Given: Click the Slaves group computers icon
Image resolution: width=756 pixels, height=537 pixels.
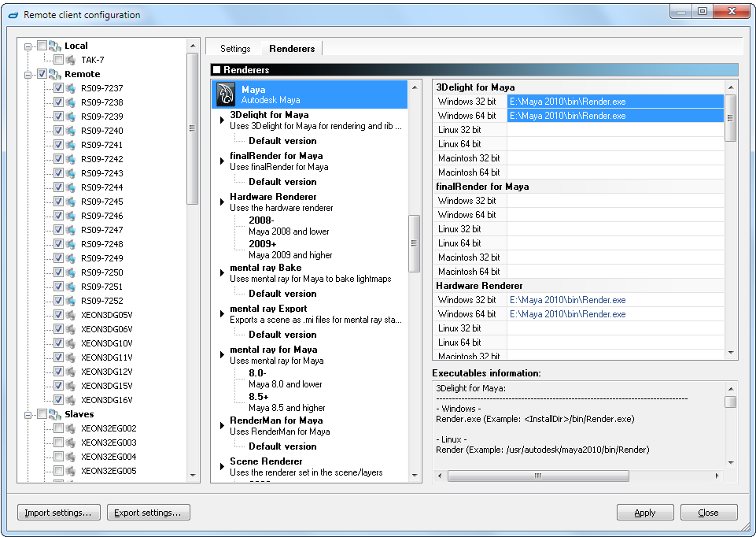Looking at the screenshot, I should [x=54, y=414].
